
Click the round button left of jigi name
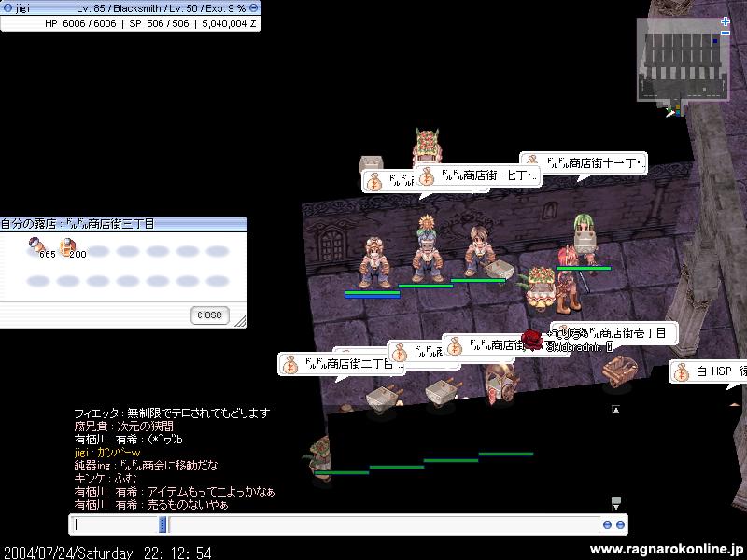click(7, 8)
